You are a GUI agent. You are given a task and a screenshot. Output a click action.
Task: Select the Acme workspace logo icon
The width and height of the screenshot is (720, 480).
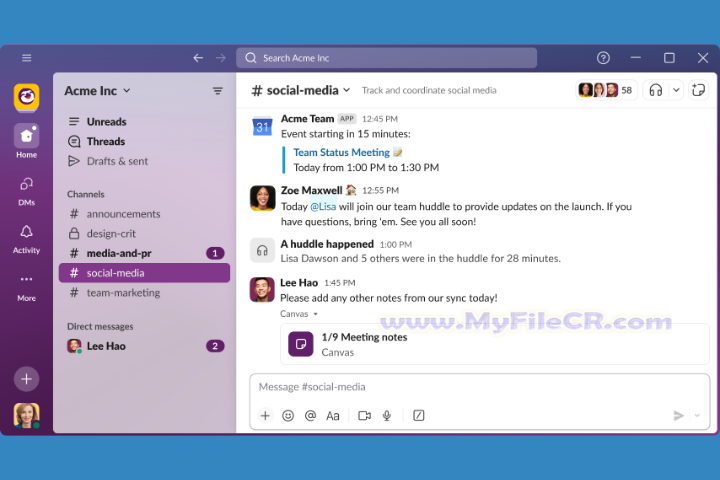point(27,97)
